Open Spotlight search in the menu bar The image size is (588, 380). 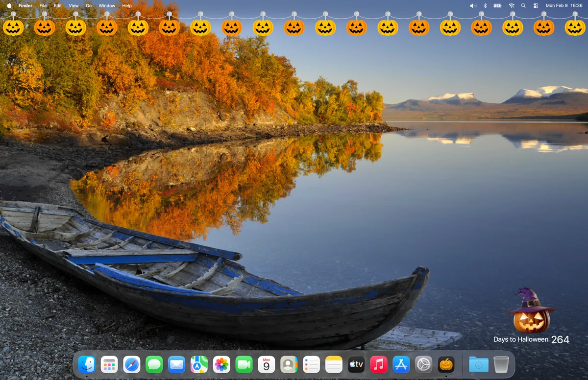click(523, 5)
